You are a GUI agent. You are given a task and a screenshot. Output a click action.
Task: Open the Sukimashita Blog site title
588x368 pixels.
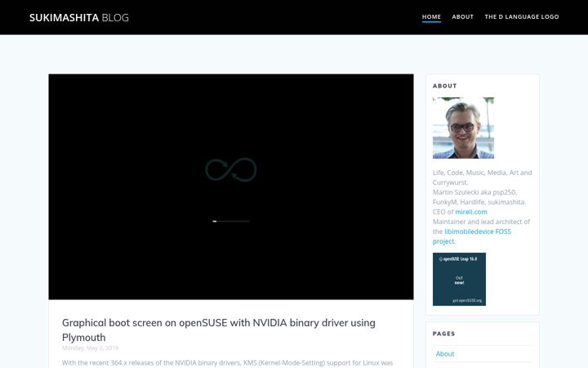(79, 18)
